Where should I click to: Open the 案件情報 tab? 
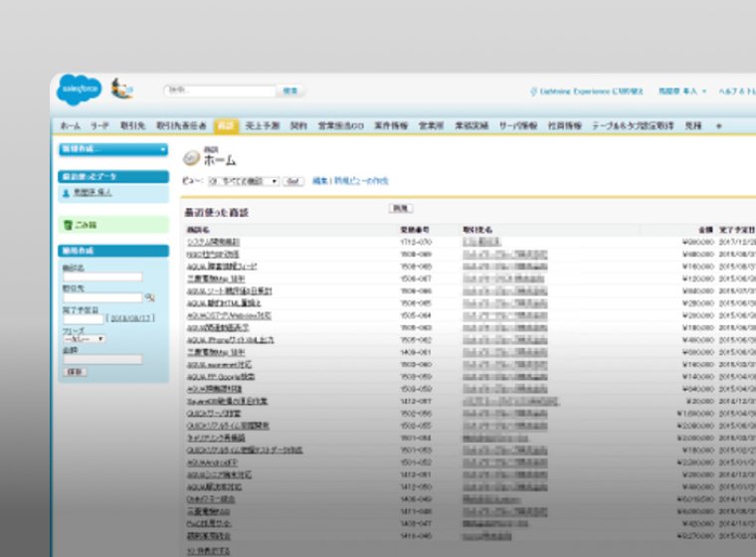coord(391,126)
